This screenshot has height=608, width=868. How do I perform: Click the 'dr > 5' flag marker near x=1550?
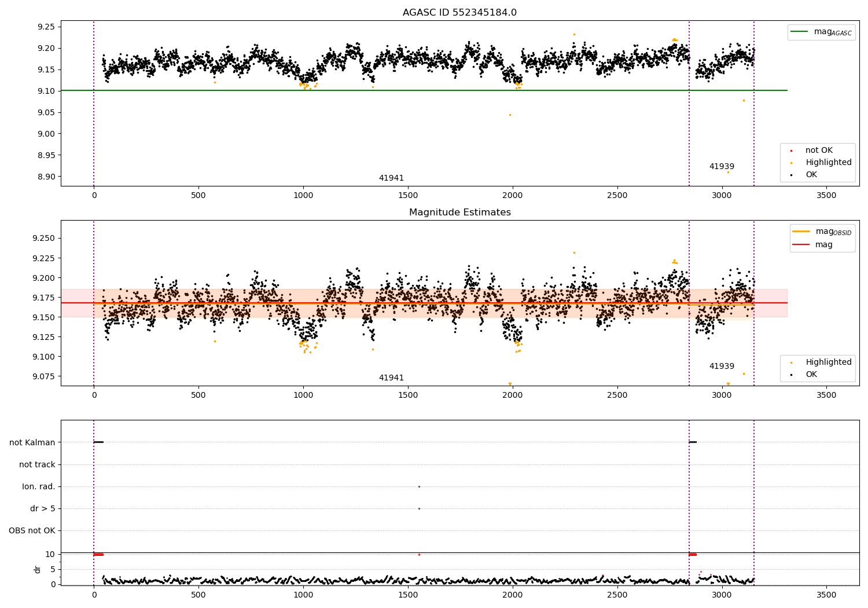[419, 509]
